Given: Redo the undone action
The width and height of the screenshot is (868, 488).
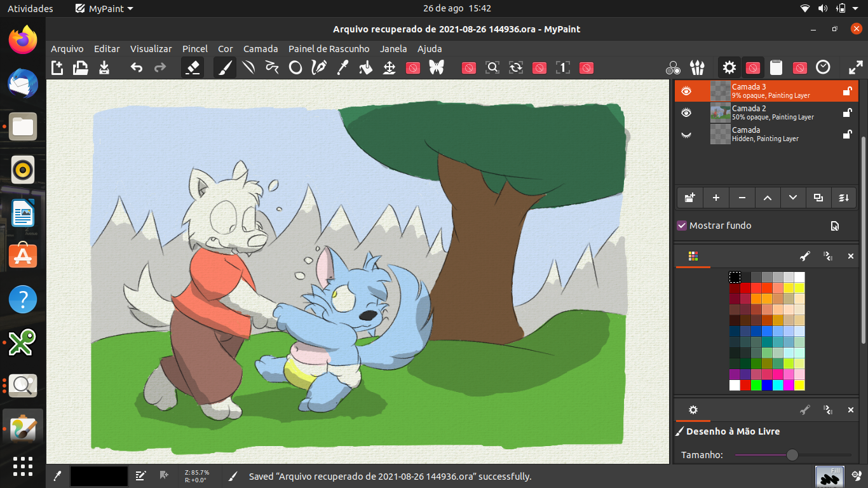Looking at the screenshot, I should tap(160, 67).
